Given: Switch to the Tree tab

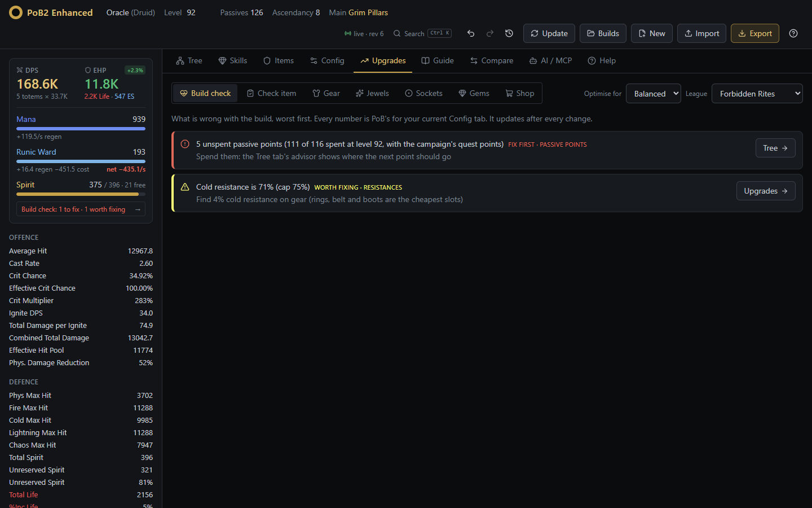Looking at the screenshot, I should pyautogui.click(x=189, y=60).
